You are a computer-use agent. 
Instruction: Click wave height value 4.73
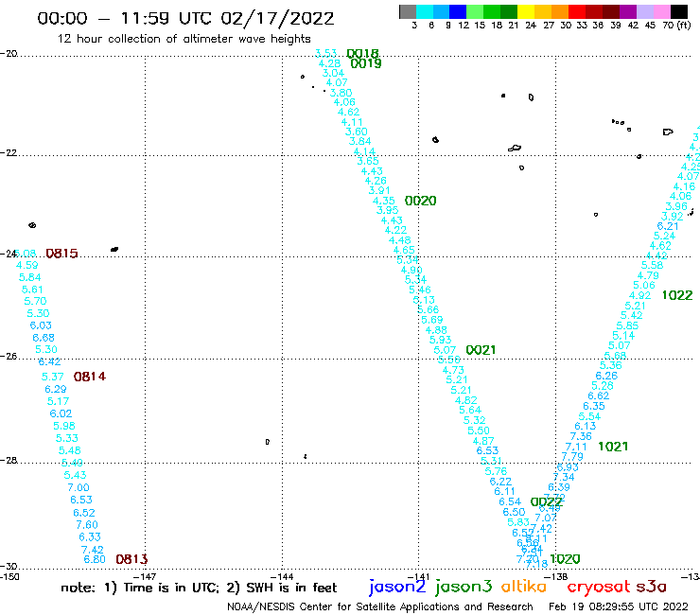point(453,370)
